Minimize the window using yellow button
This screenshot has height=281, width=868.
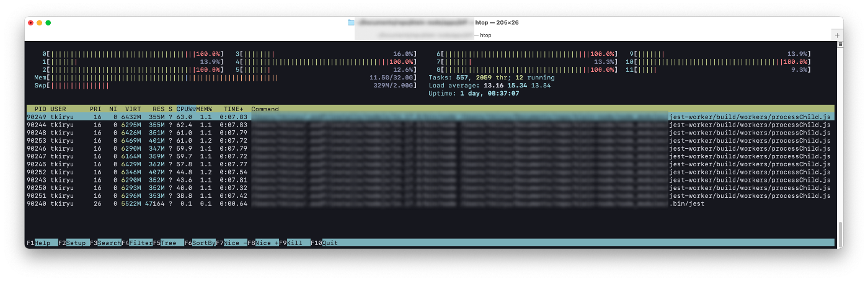pyautogui.click(x=40, y=22)
